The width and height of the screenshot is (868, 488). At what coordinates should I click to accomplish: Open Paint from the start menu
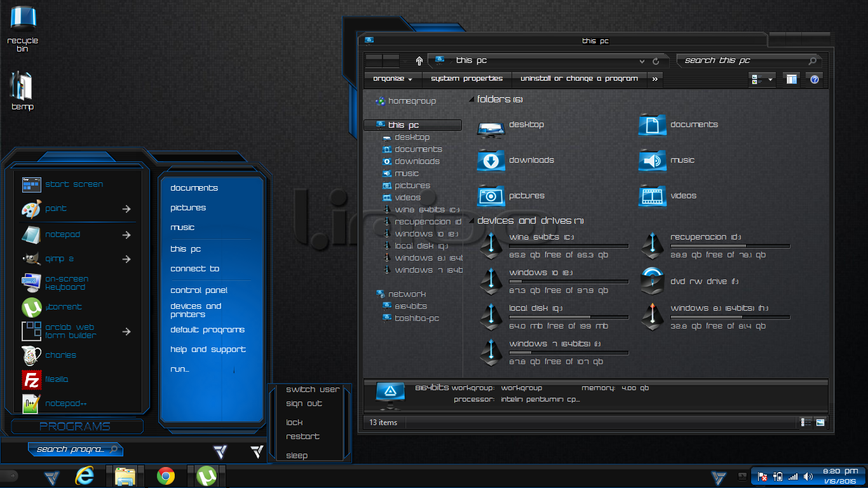56,208
